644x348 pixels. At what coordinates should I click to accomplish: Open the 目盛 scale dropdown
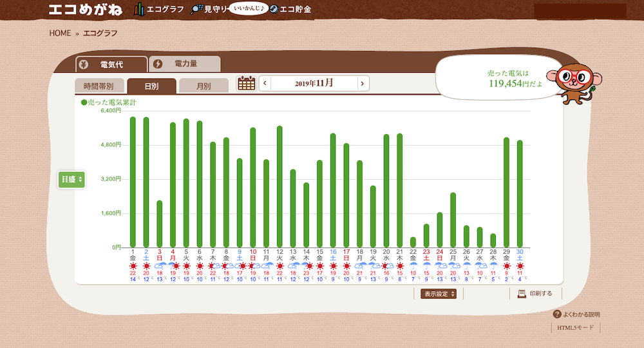(x=71, y=180)
